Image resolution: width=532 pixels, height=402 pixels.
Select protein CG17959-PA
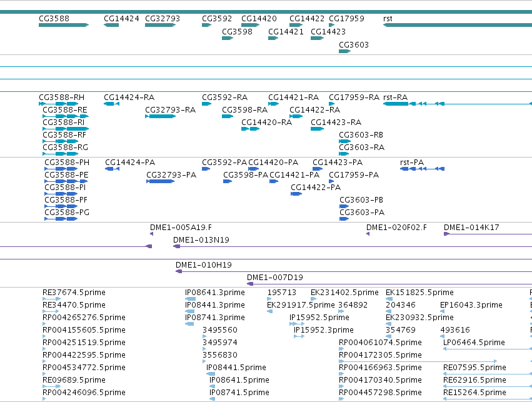click(331, 181)
